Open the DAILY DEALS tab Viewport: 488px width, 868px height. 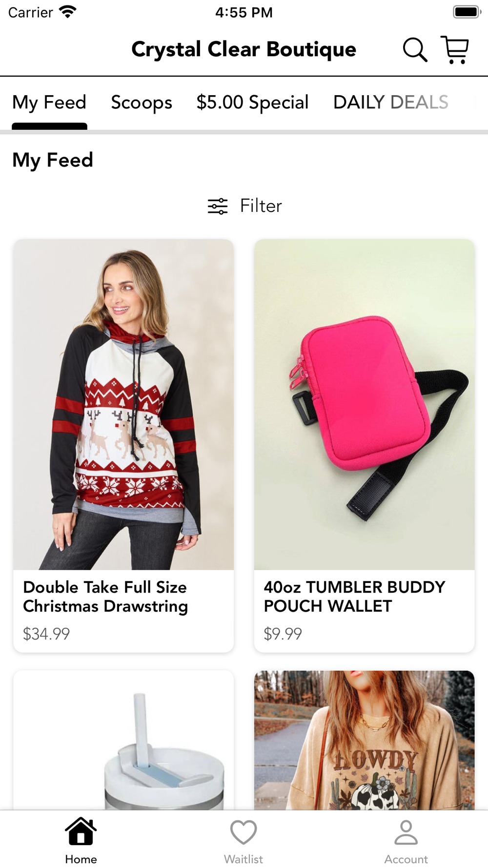(x=391, y=102)
